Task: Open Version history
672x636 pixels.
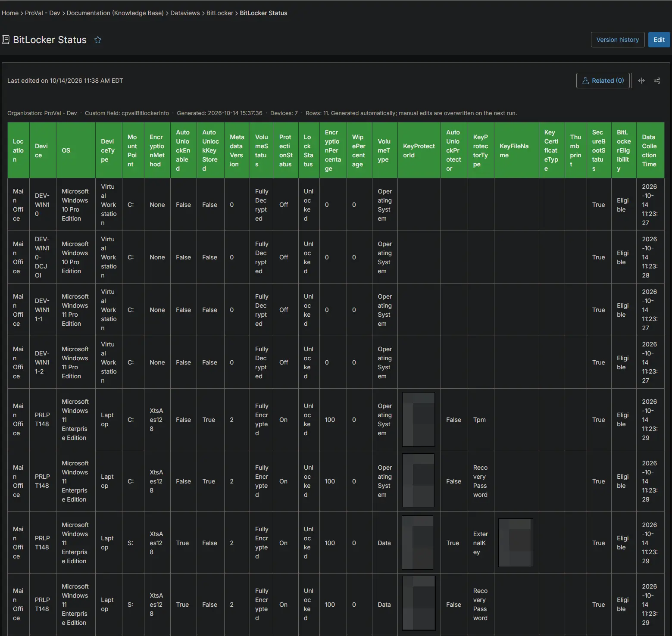Action: (x=618, y=40)
